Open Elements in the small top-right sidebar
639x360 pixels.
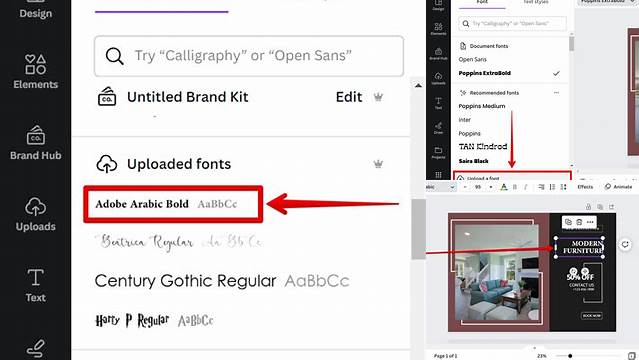click(438, 29)
